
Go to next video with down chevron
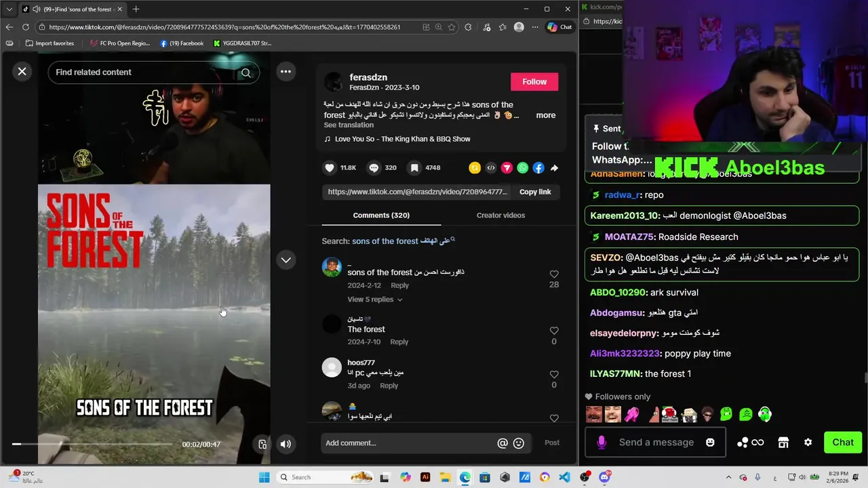(x=285, y=260)
